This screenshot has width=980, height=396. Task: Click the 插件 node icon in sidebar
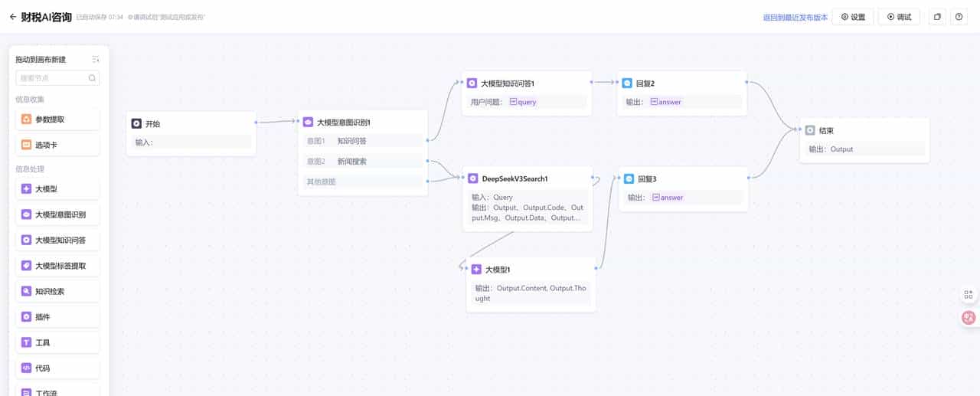(26, 317)
